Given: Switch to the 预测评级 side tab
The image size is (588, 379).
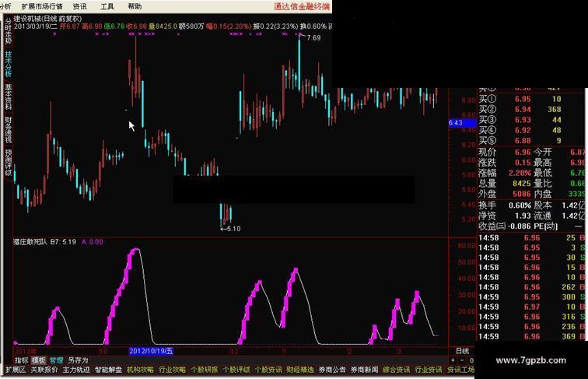Looking at the screenshot, I should tap(9, 162).
